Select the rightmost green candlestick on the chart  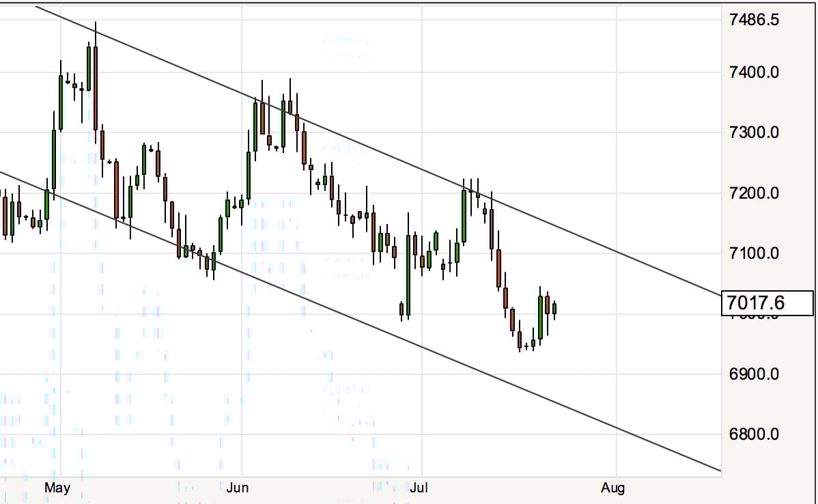[554, 309]
